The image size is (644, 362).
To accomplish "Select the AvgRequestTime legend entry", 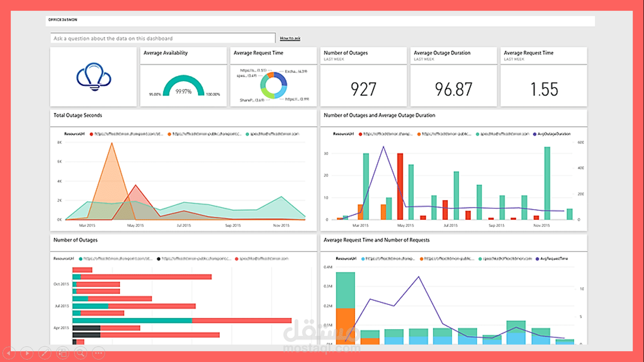I will coord(551,259).
